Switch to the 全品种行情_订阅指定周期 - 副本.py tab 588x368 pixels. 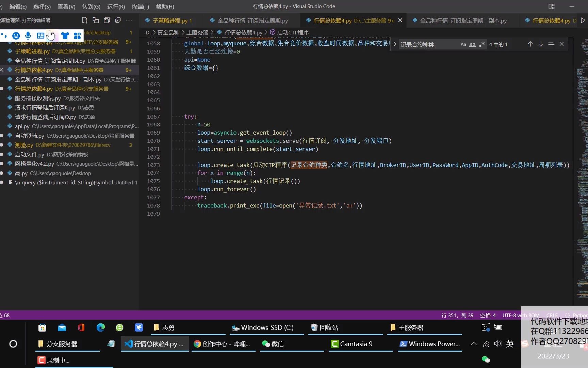pyautogui.click(x=463, y=20)
